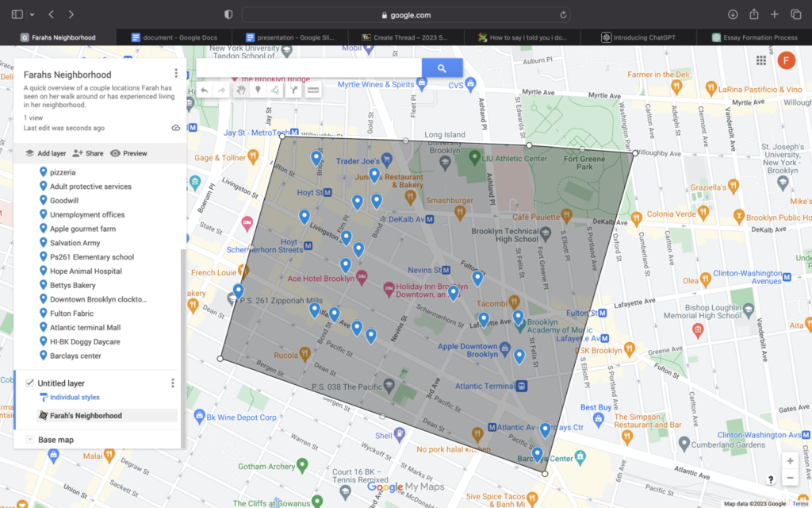Click the undo arrow in the map toolbar

click(205, 90)
